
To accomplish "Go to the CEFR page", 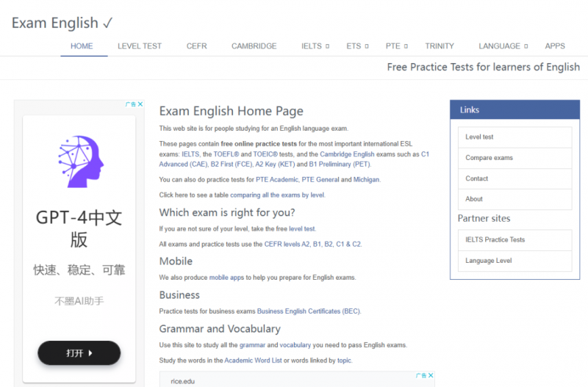I will coord(196,46).
